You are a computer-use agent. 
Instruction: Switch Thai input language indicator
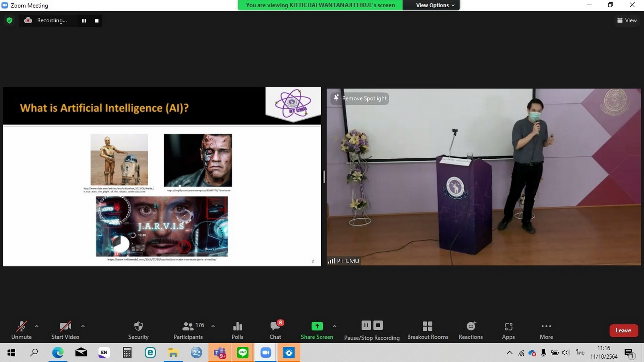tap(580, 353)
